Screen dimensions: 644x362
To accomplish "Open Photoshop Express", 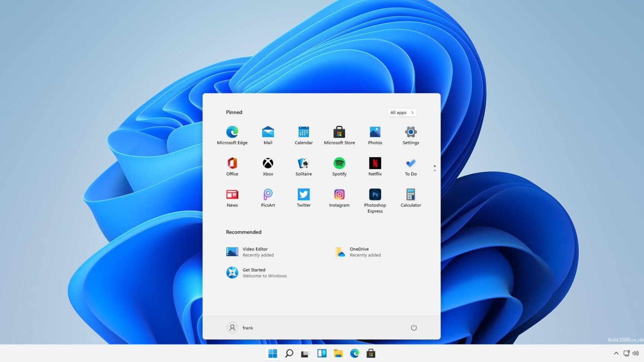I will pos(375,201).
